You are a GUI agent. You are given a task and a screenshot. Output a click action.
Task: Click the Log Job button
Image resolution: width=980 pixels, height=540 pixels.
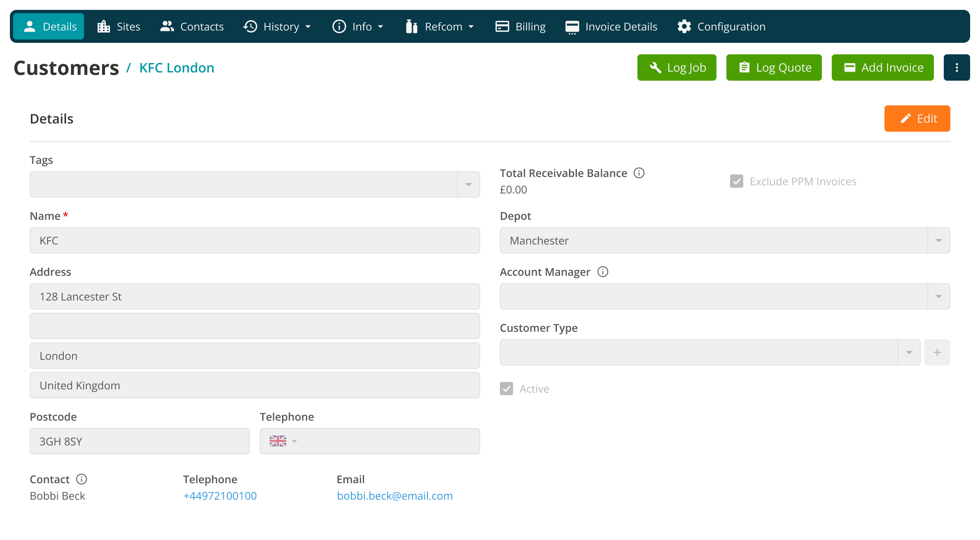tap(677, 67)
